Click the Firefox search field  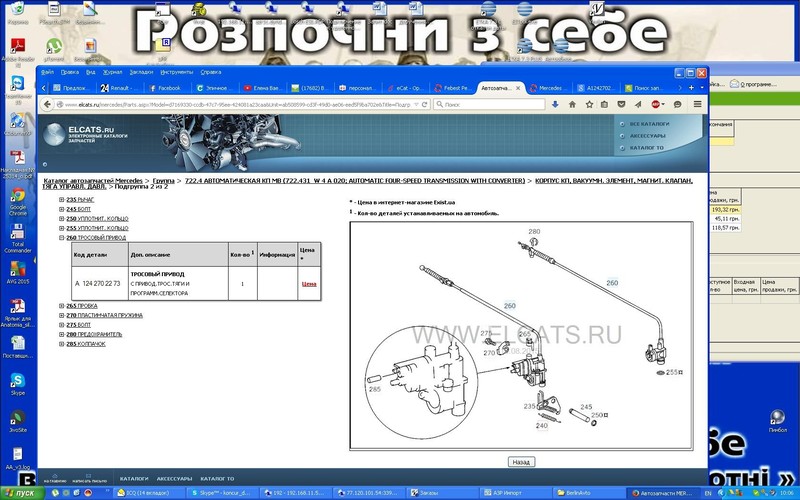pyautogui.click(x=489, y=104)
